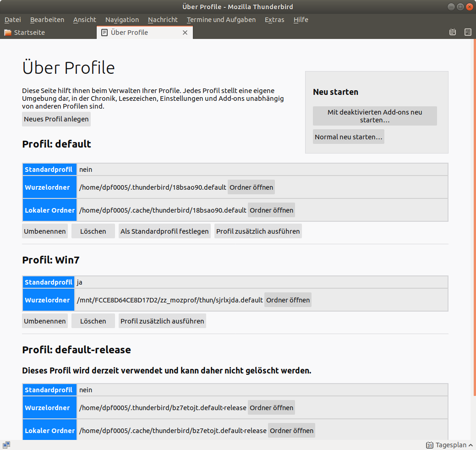Viewport: 476px width, 450px height.
Task: Open the calendar tab icon
Action: [x=453, y=32]
